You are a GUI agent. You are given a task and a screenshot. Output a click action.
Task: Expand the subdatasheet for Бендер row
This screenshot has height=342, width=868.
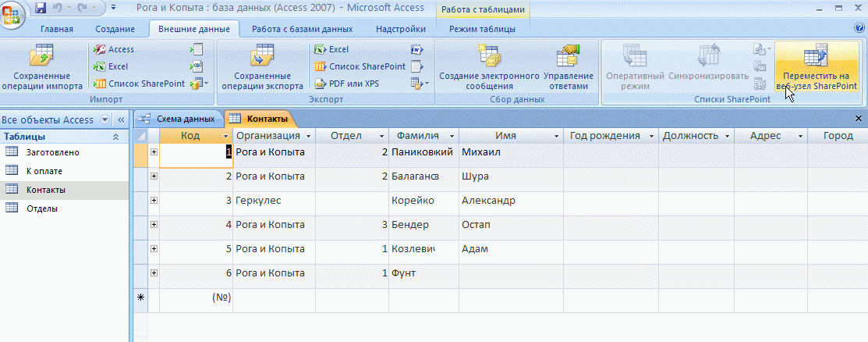coord(154,225)
